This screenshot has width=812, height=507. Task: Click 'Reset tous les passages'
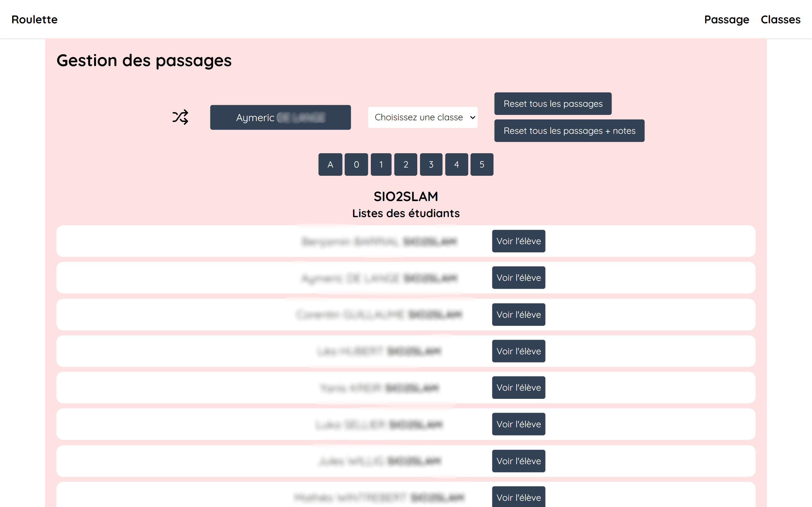coord(552,104)
